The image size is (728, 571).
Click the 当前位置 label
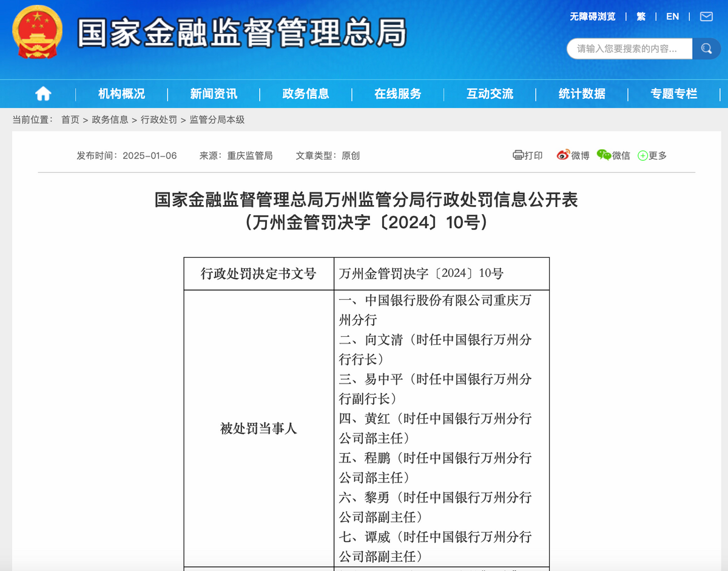[33, 120]
